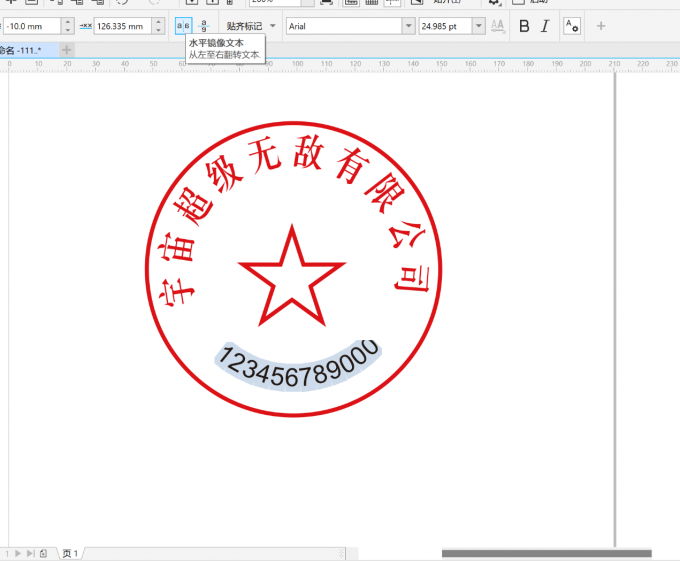
Task: Add a new page with the page icon
Action: pyautogui.click(x=43, y=553)
